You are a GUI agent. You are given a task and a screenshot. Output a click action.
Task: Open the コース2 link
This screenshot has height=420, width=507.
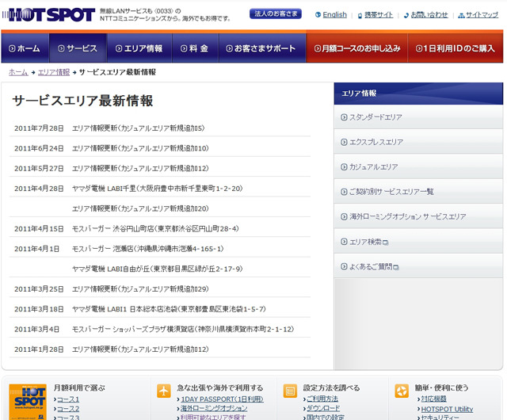68,409
